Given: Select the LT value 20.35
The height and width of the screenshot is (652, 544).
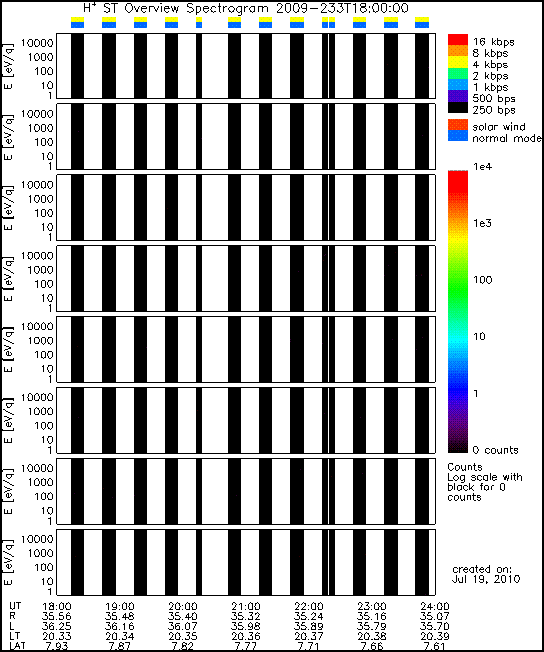Looking at the screenshot, I should tap(183, 636).
